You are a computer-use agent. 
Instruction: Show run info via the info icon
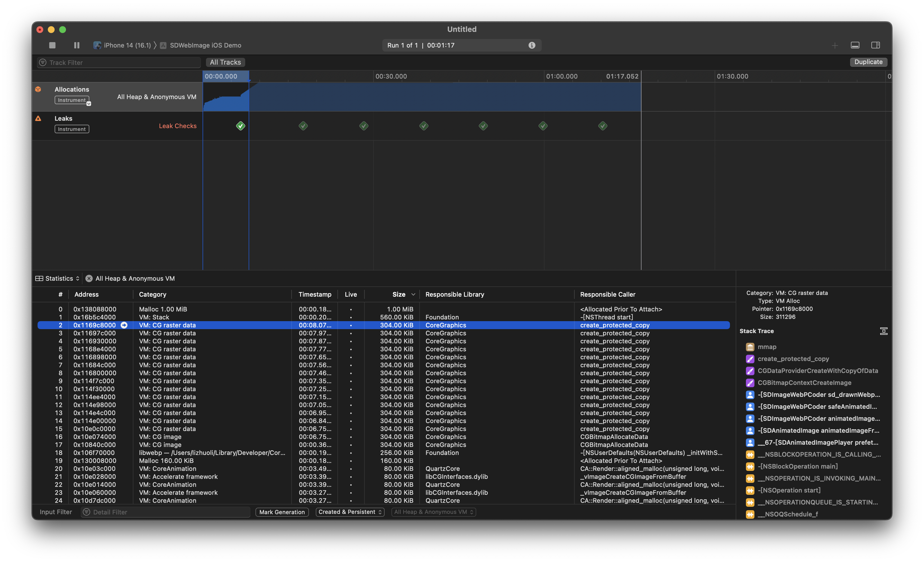coord(532,45)
